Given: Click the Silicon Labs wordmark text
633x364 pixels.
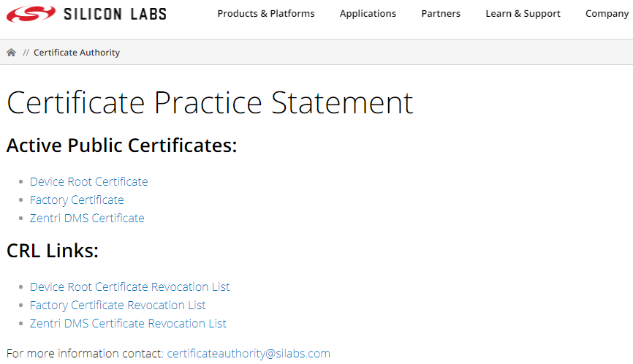Looking at the screenshot, I should [115, 14].
